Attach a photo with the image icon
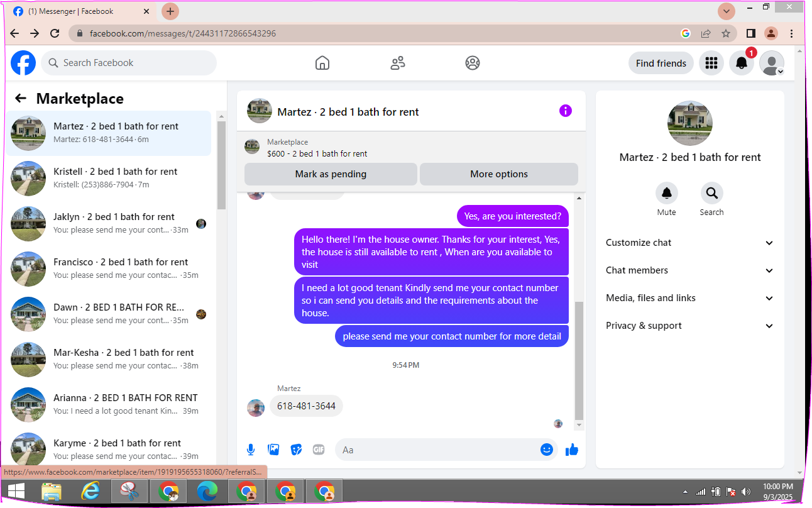Screen dimensions: 812x508 pos(273,450)
